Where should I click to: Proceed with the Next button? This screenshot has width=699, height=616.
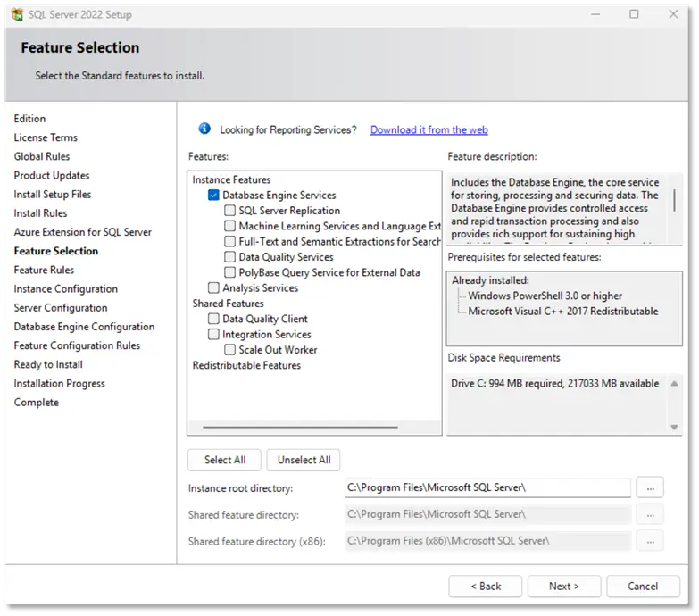click(564, 587)
